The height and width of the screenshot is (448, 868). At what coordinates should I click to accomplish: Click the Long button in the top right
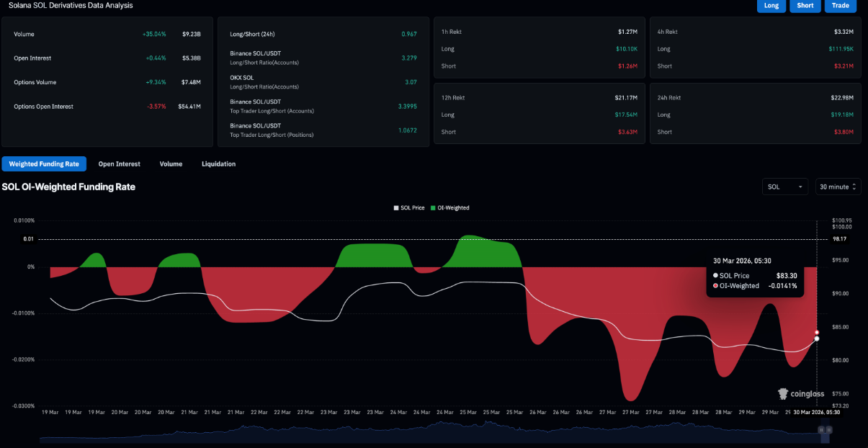tap(771, 6)
